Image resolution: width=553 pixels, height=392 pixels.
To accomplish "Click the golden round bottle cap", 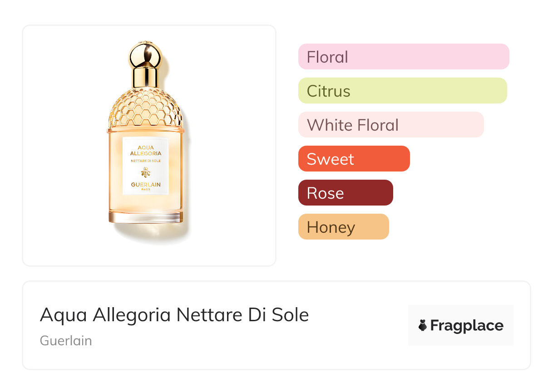I will pyautogui.click(x=145, y=54).
